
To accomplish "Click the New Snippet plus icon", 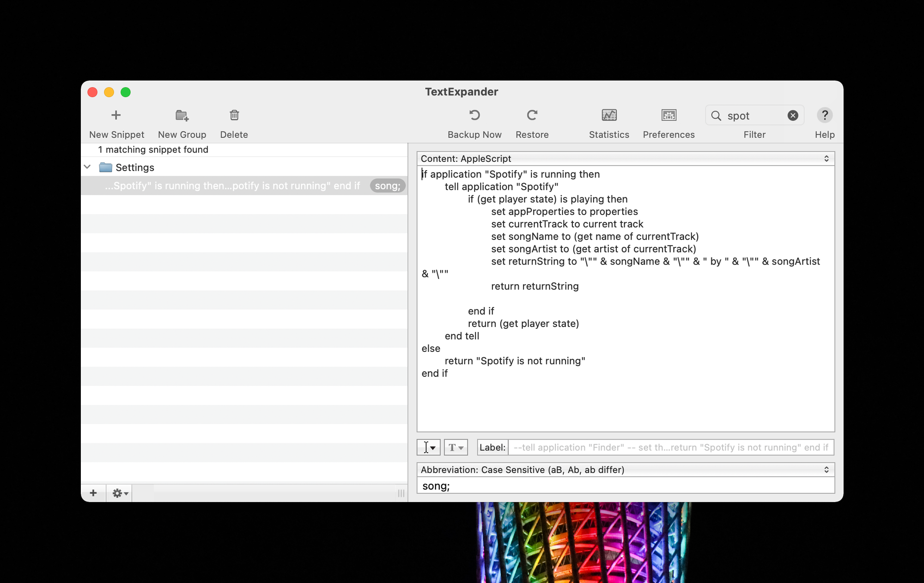I will point(116,115).
